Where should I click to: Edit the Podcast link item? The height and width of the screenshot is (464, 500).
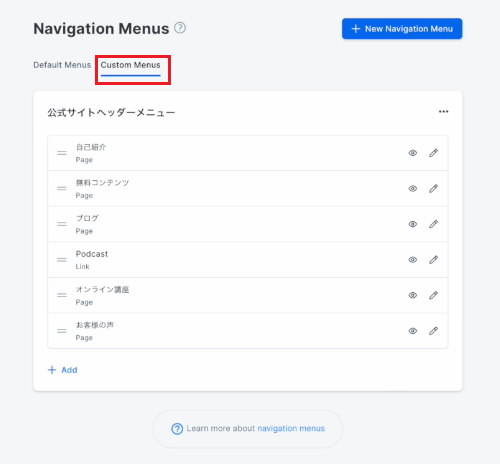(x=433, y=260)
